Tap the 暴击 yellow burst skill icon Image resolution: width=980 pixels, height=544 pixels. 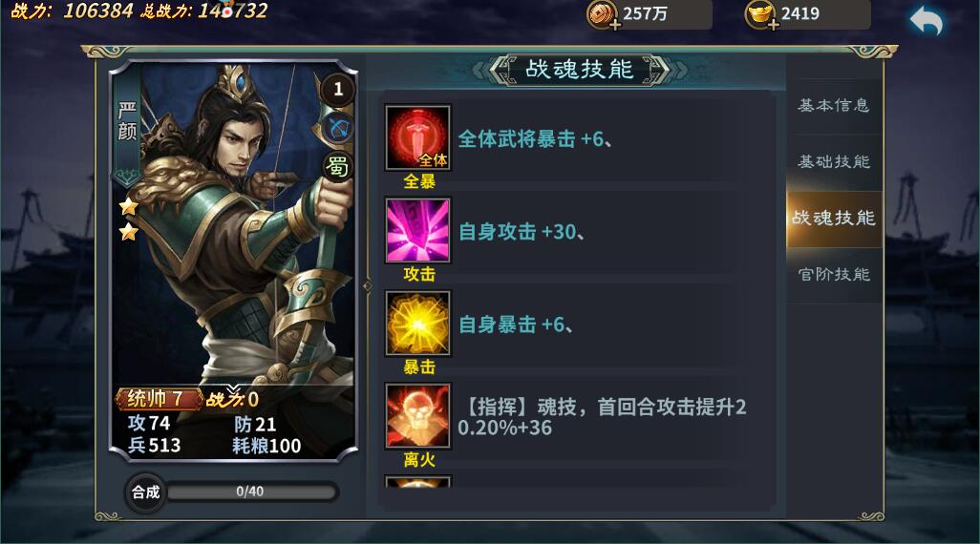tap(418, 324)
